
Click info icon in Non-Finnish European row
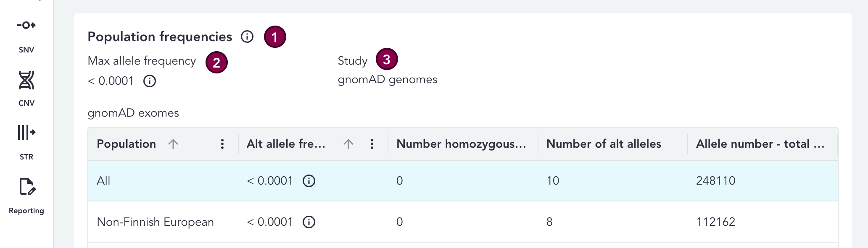(309, 222)
